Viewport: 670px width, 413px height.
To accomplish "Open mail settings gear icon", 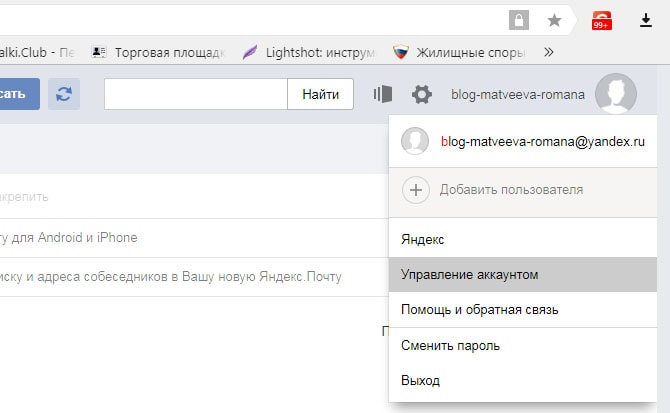I will pyautogui.click(x=422, y=94).
